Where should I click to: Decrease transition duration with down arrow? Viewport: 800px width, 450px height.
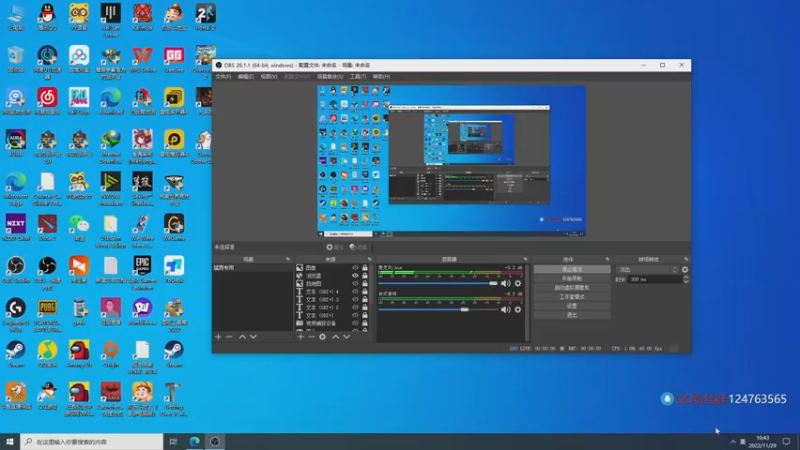[x=686, y=281]
